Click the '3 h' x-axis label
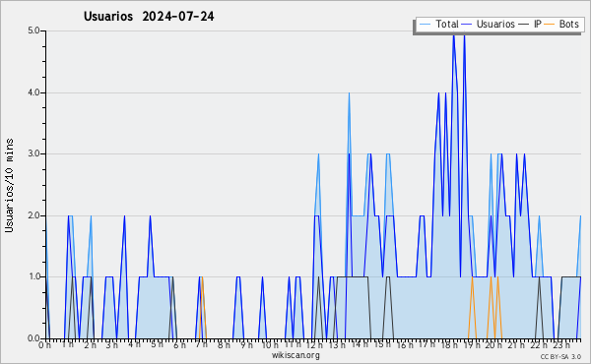Image resolution: width=591 pixels, height=364 pixels. tap(112, 345)
